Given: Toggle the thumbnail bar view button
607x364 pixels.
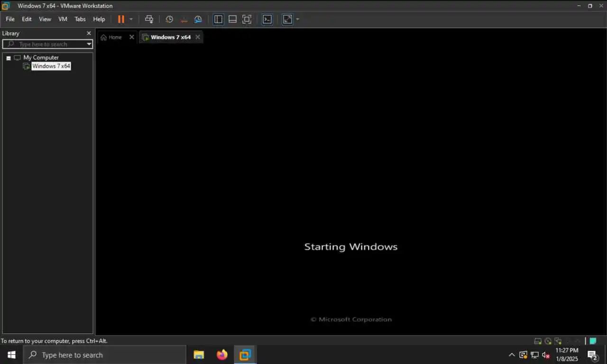Looking at the screenshot, I should tap(232, 19).
